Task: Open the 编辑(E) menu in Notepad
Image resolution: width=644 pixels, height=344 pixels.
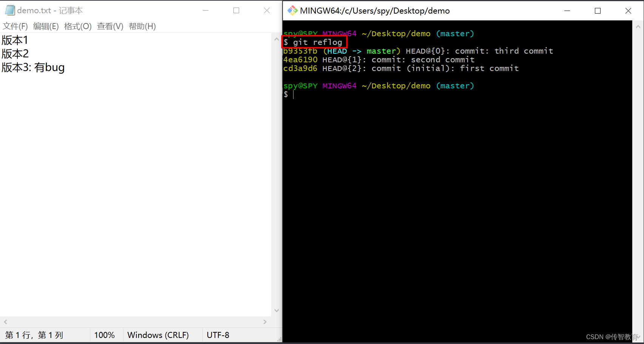Action: click(x=46, y=26)
